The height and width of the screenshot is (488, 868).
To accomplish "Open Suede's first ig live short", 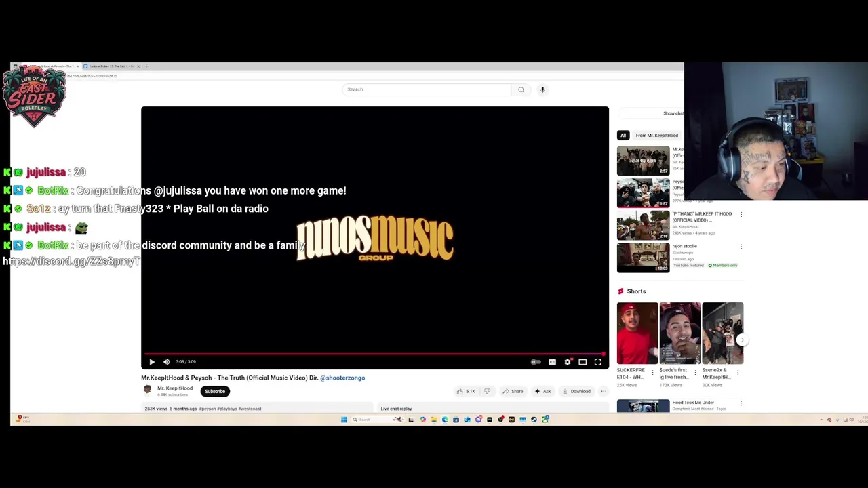I will (680, 333).
